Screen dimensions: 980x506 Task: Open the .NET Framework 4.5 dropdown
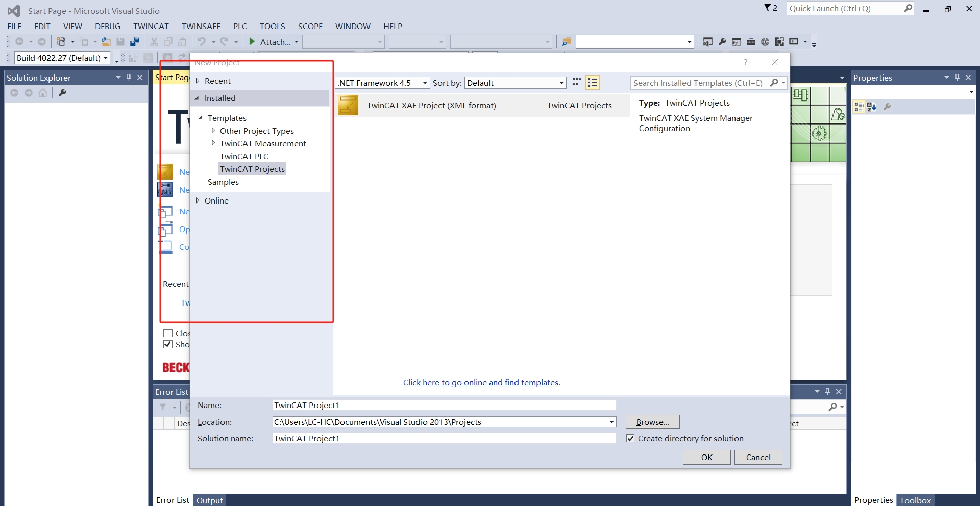[425, 83]
